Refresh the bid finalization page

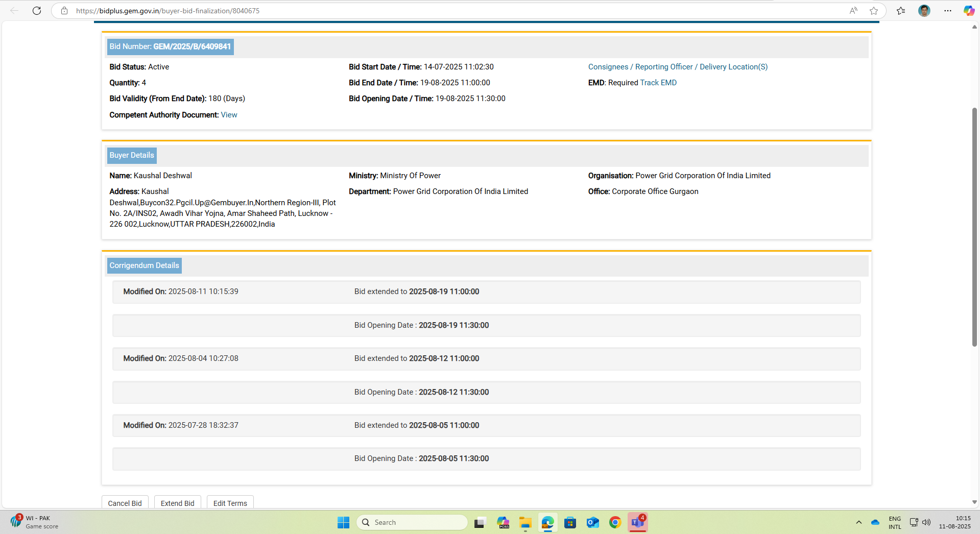tap(37, 11)
